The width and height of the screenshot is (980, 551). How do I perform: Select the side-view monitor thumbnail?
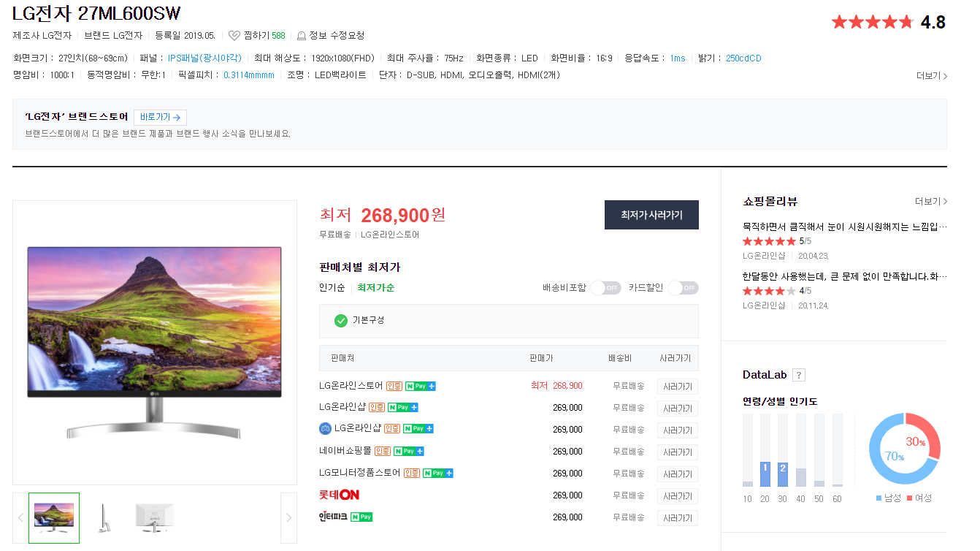tap(105, 517)
